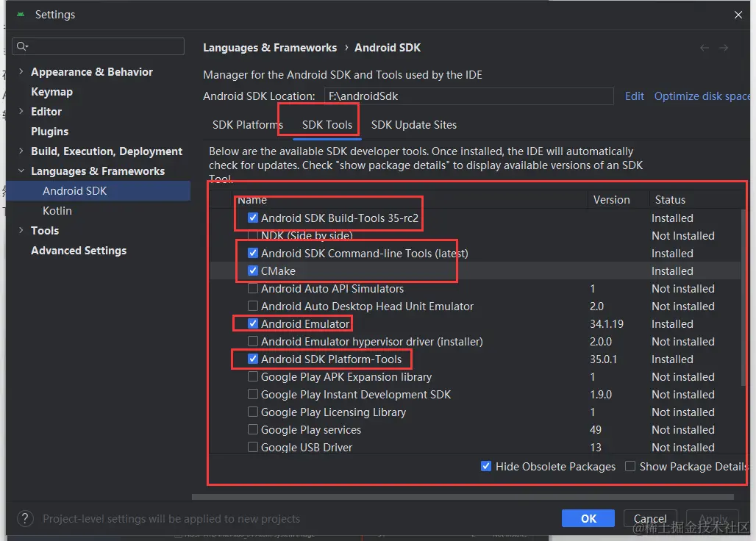Open Plugins settings page
Screen dimensions: 756x541
point(50,131)
